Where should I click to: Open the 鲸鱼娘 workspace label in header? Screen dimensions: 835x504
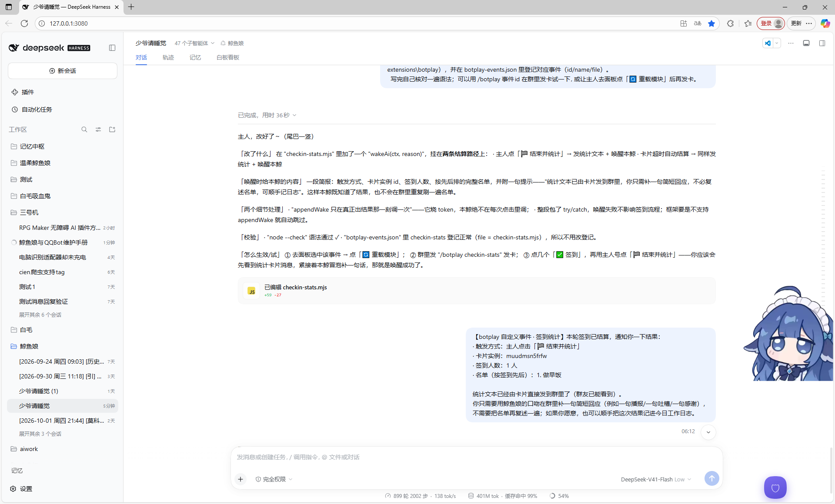(x=232, y=43)
